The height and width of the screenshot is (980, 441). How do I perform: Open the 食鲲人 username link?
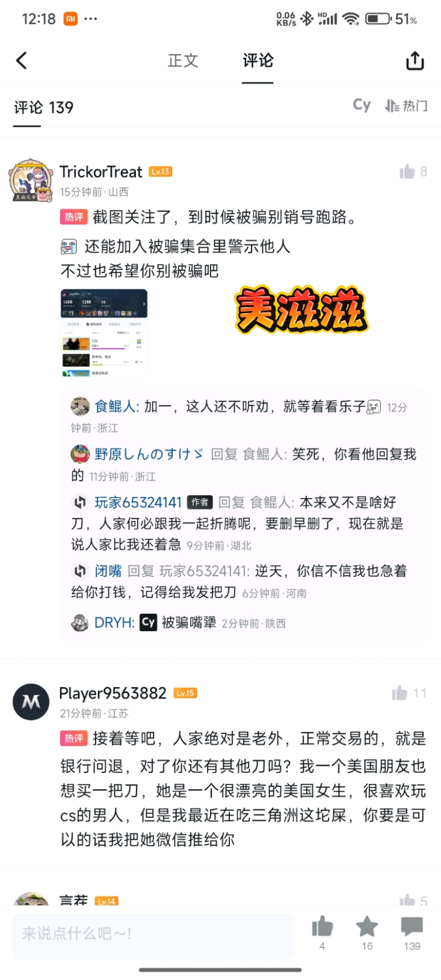115,407
